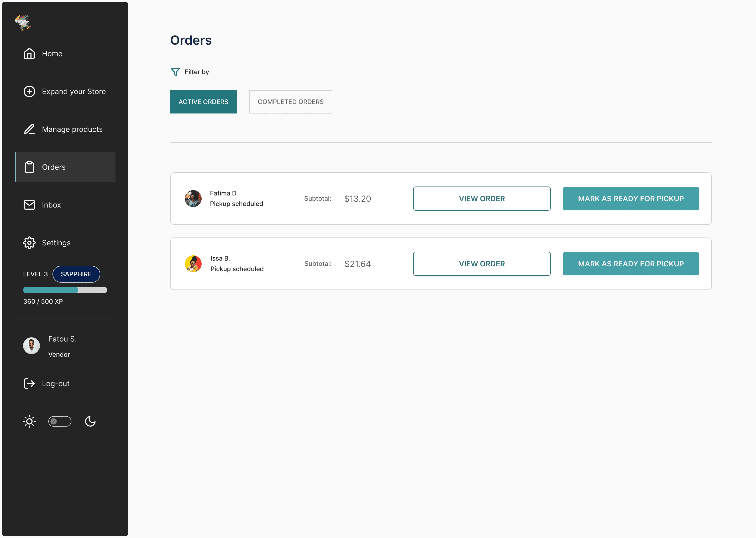The width and height of the screenshot is (756, 538).
Task: Click the store logo at sidebar top
Action: (23, 23)
